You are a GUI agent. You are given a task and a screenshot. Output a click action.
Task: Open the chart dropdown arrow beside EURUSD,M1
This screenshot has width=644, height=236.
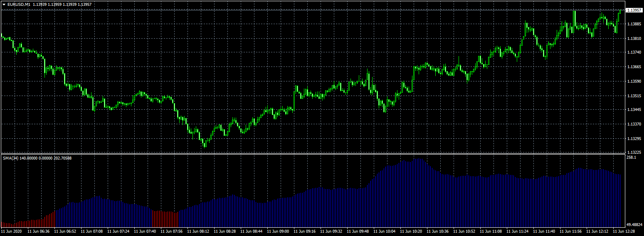[x=4, y=4]
